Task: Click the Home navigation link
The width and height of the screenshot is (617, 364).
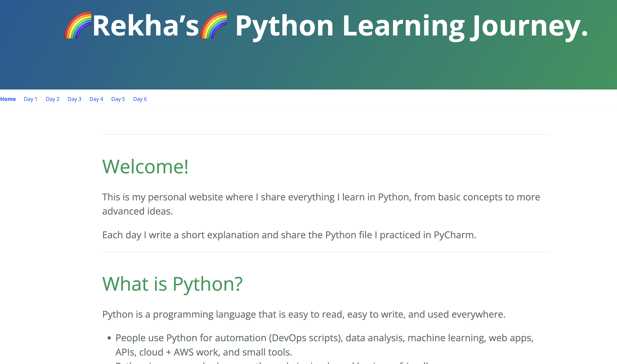Action: coord(8,99)
